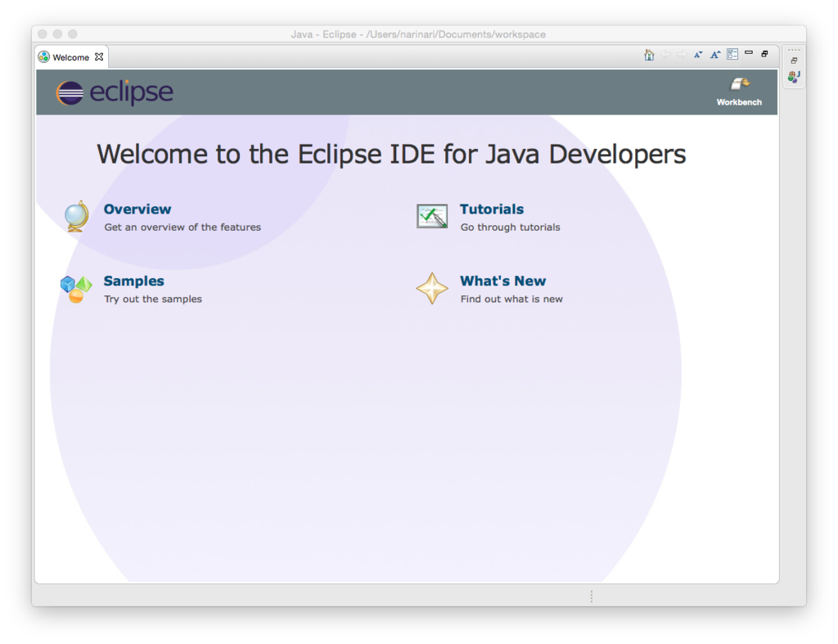838x644 pixels.
Task: Click the Workbench label
Action: pyautogui.click(x=739, y=102)
